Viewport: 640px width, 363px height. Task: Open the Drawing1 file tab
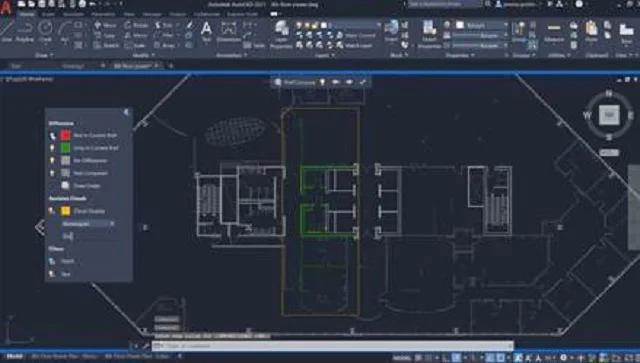click(x=73, y=66)
